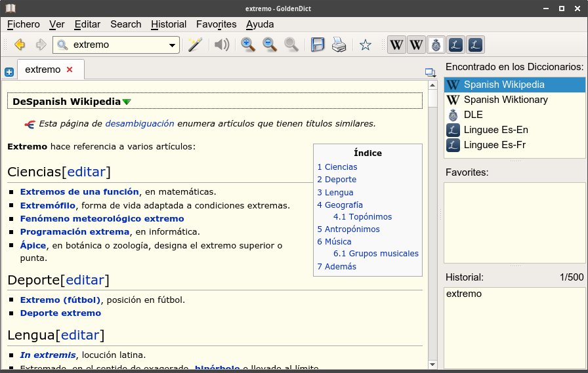Click the tab list icon at right of tab bar

tap(430, 72)
